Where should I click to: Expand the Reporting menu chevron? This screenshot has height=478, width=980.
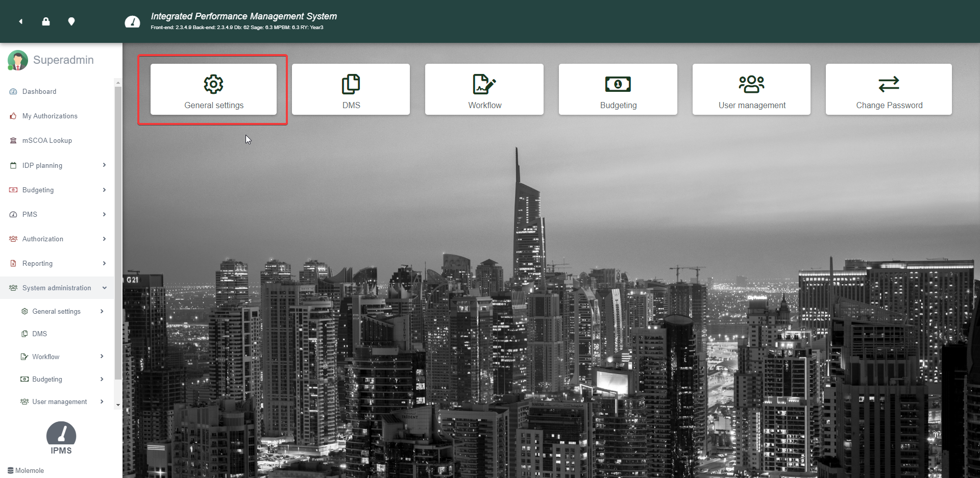(x=104, y=263)
